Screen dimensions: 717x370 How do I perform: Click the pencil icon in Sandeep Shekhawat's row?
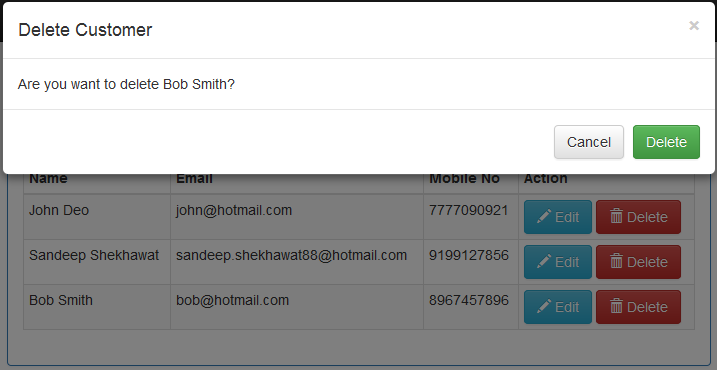544,261
